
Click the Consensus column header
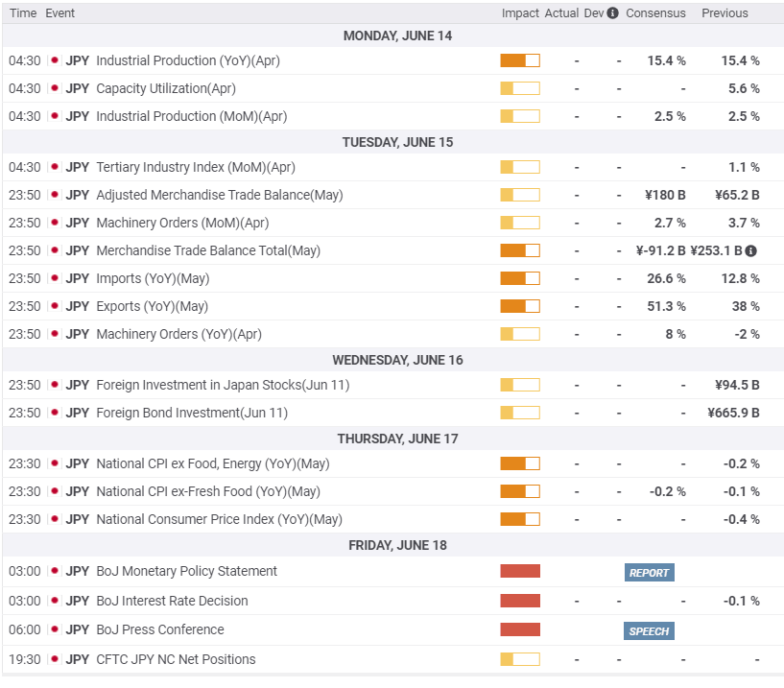(655, 13)
